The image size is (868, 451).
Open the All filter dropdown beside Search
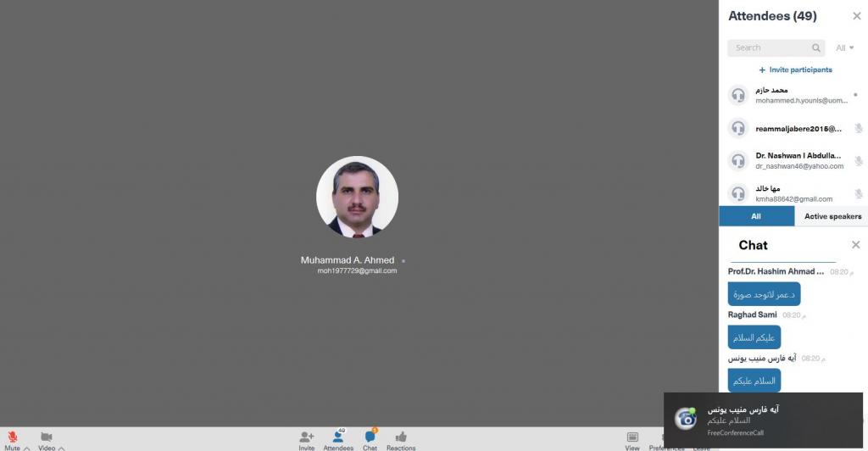pos(845,48)
